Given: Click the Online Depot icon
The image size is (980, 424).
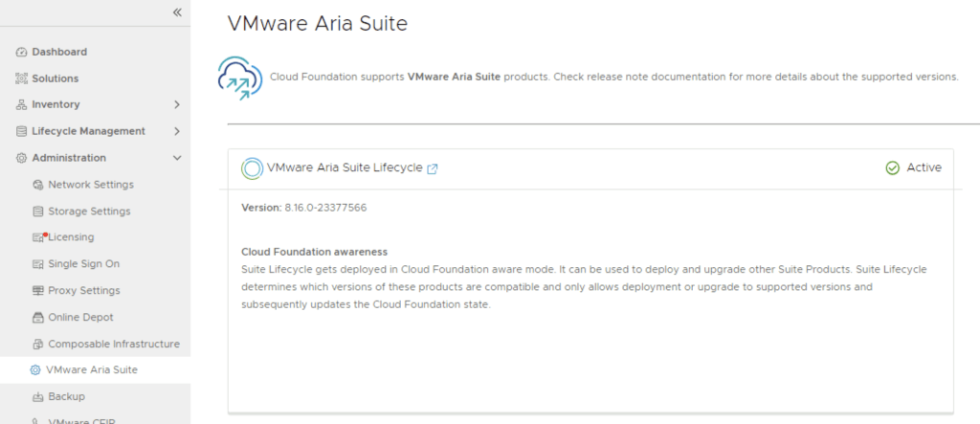Looking at the screenshot, I should [38, 318].
